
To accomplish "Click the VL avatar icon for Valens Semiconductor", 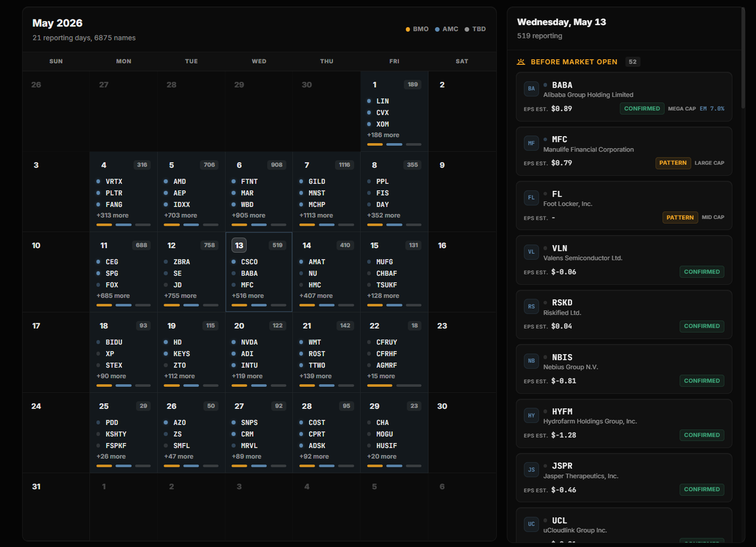I will click(x=531, y=252).
